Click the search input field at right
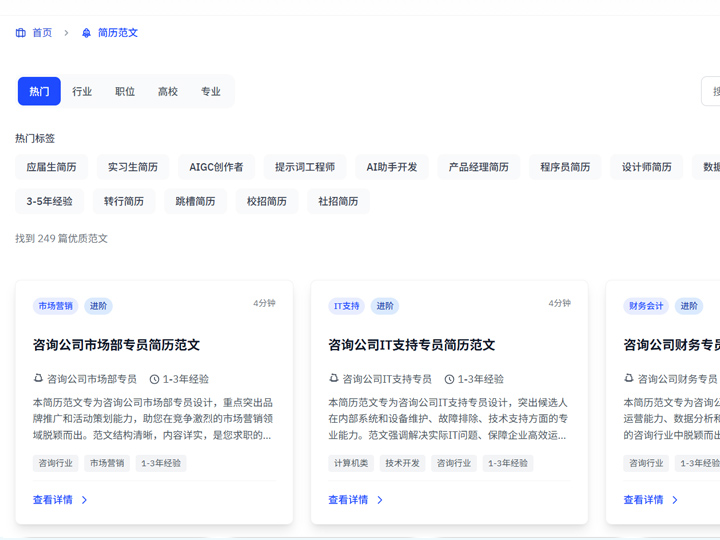 [x=711, y=91]
